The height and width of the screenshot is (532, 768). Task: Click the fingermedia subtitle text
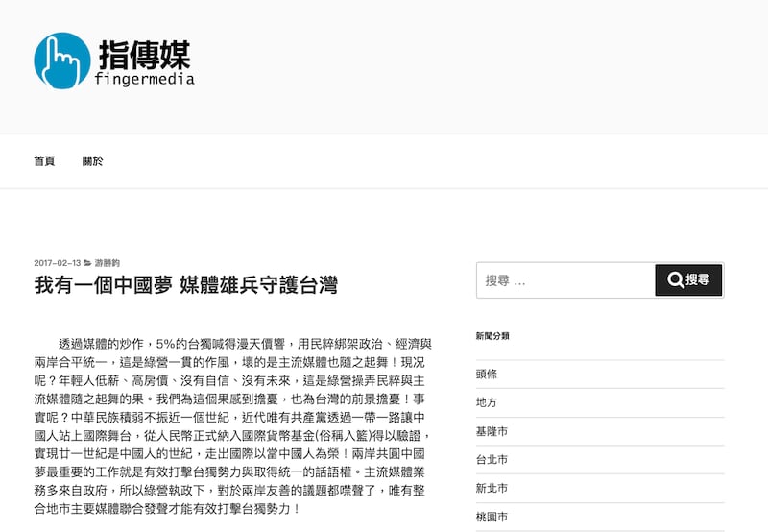pyautogui.click(x=144, y=79)
